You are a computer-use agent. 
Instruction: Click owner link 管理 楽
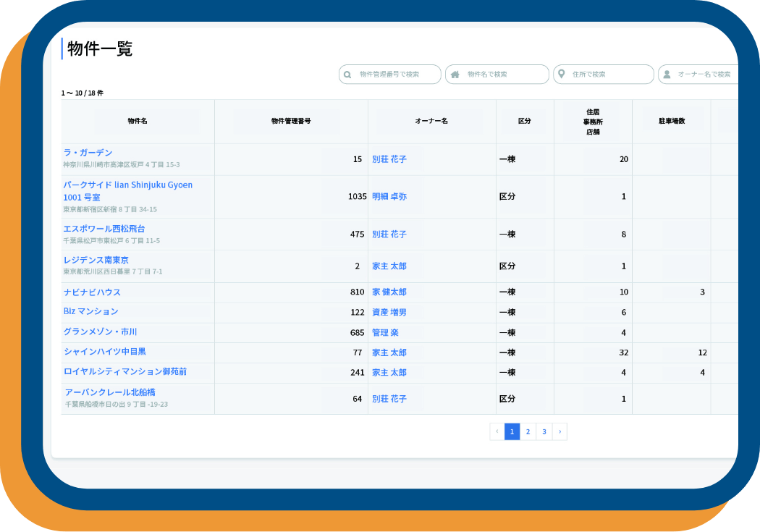(x=385, y=333)
